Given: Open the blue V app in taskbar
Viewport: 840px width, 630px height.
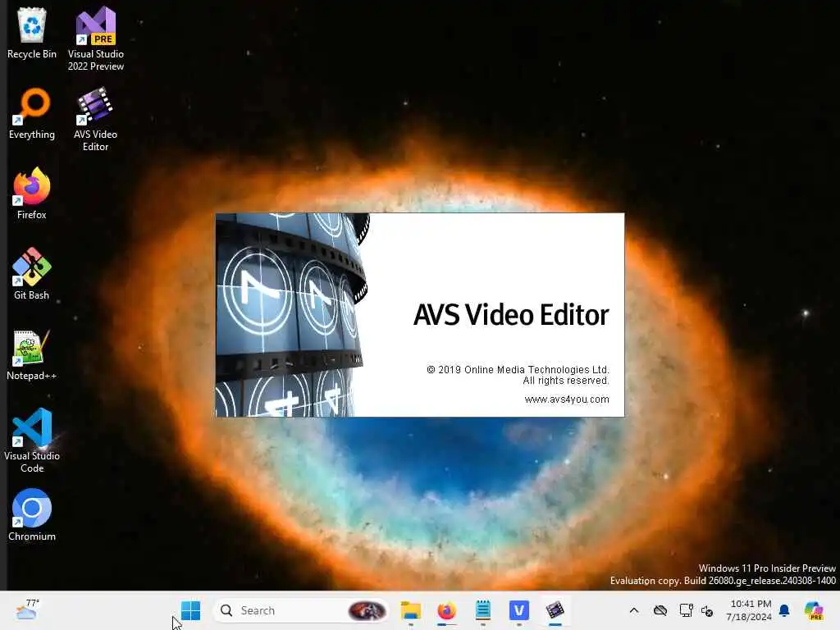Looking at the screenshot, I should pos(518,610).
